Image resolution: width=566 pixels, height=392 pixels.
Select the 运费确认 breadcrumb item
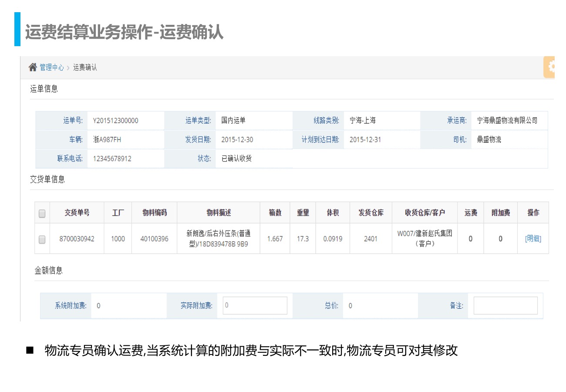pos(85,68)
